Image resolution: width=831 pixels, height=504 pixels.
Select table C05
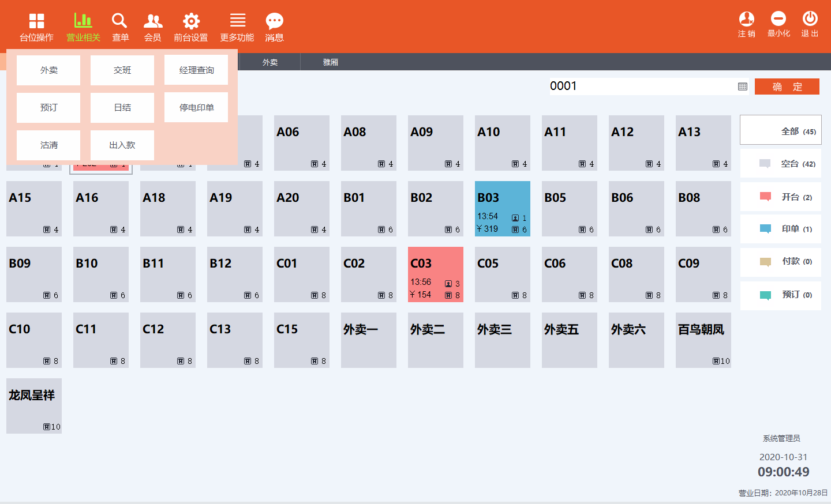(503, 274)
